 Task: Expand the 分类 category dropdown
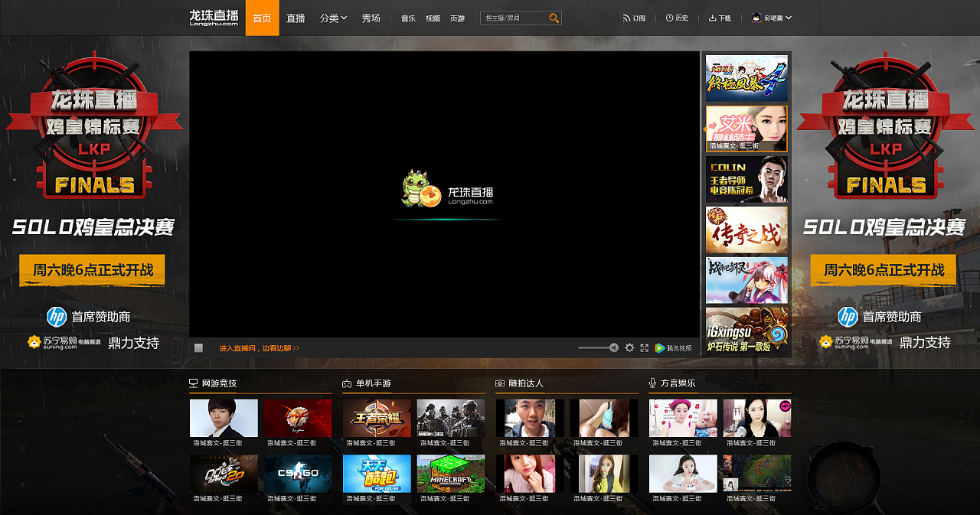[333, 18]
